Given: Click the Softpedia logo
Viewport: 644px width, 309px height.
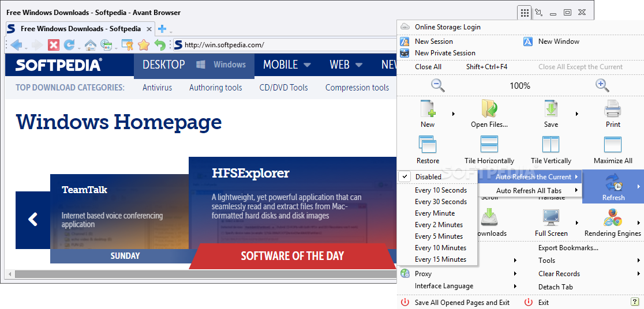Looking at the screenshot, I should [x=59, y=65].
